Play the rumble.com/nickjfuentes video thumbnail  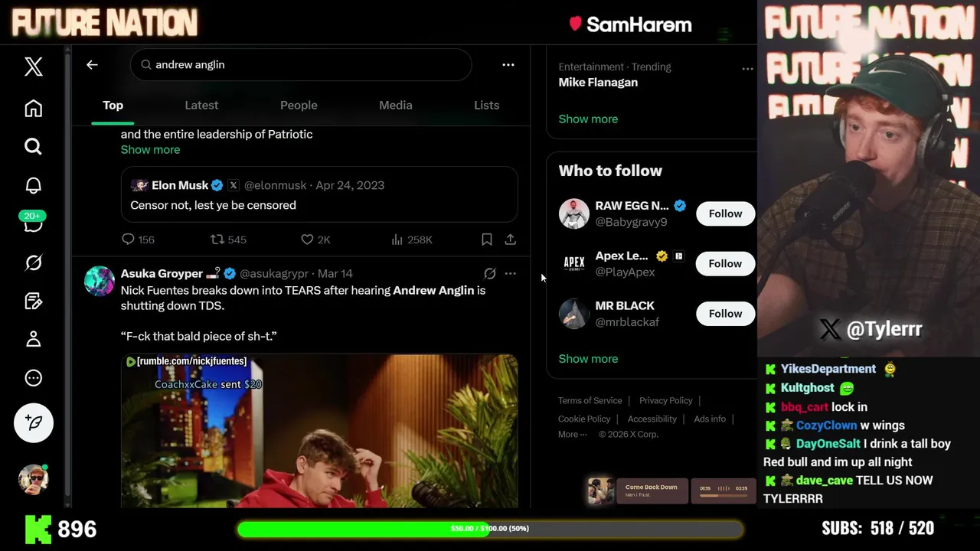319,431
